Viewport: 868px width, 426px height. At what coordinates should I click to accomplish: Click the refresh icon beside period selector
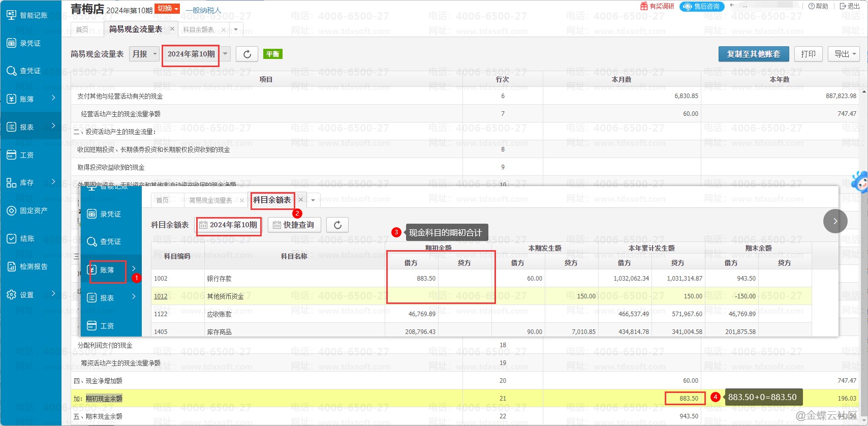247,54
